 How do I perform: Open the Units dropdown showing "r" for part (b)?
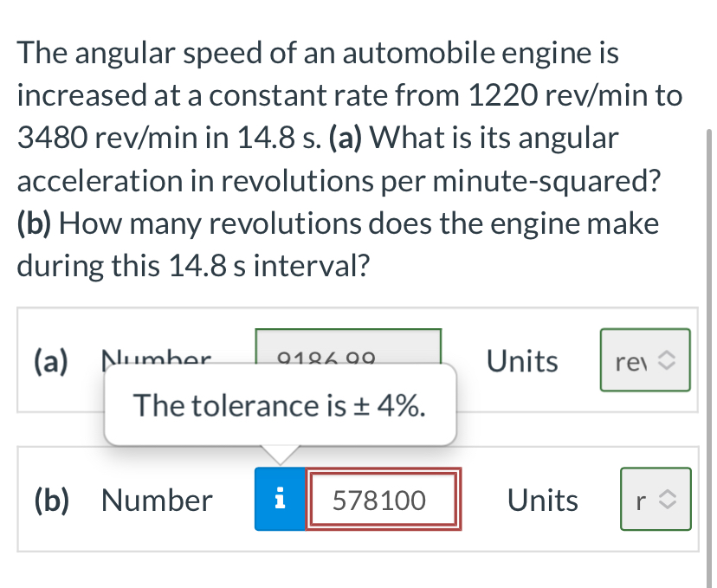tap(655, 499)
